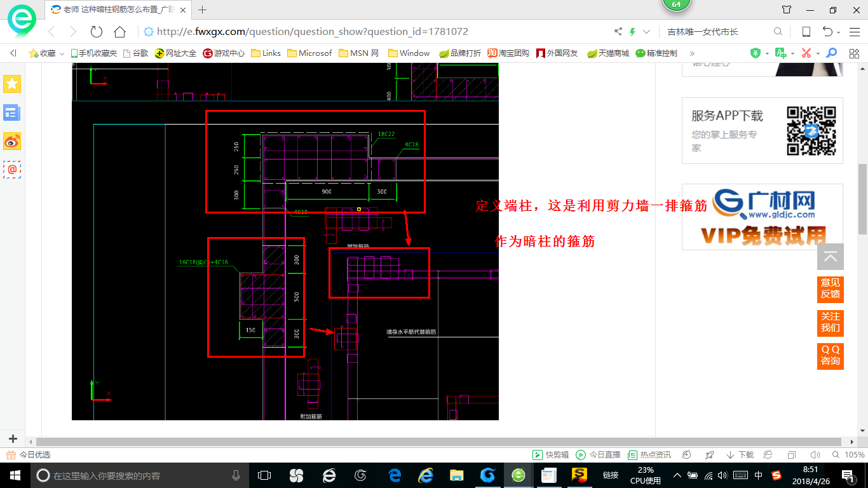
Task: Open the 广材网 VIP免费试用 banner
Action: point(763,217)
